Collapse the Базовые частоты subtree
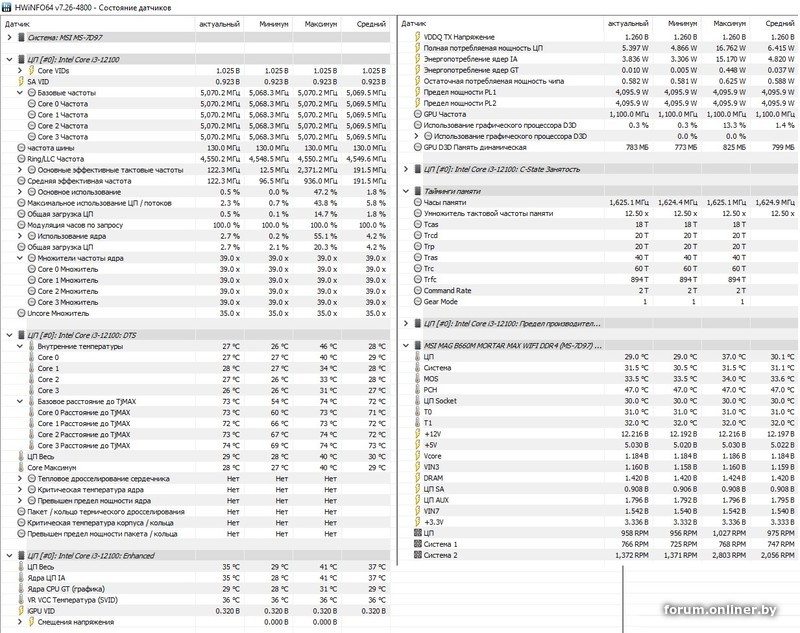Image resolution: width=800 pixels, height=633 pixels. [x=21, y=92]
